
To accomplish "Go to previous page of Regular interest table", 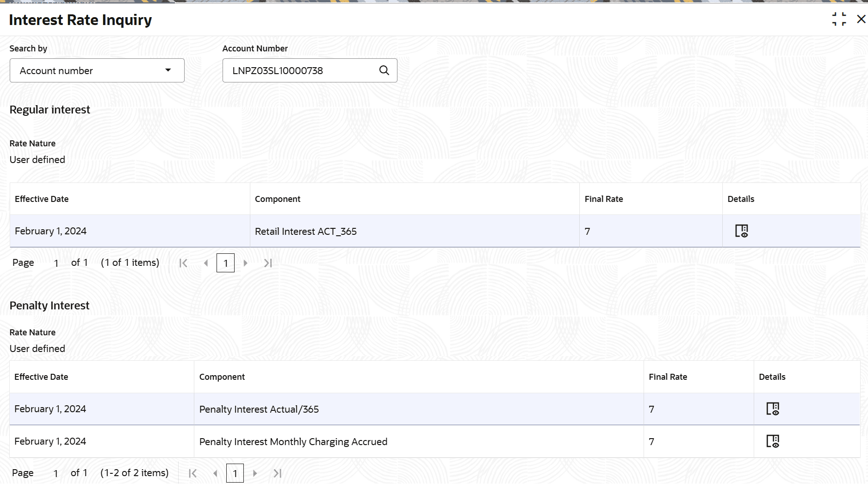I will (x=206, y=263).
